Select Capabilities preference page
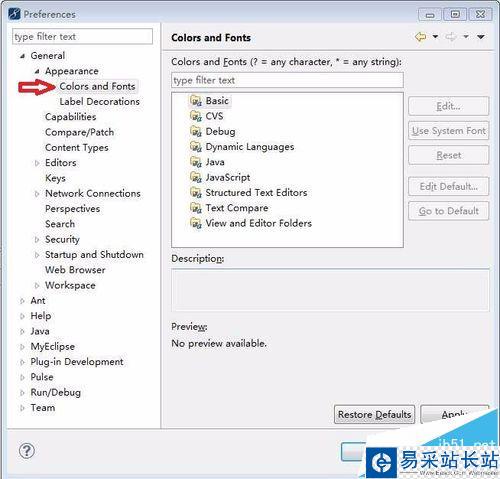The width and height of the screenshot is (500, 479). click(71, 117)
